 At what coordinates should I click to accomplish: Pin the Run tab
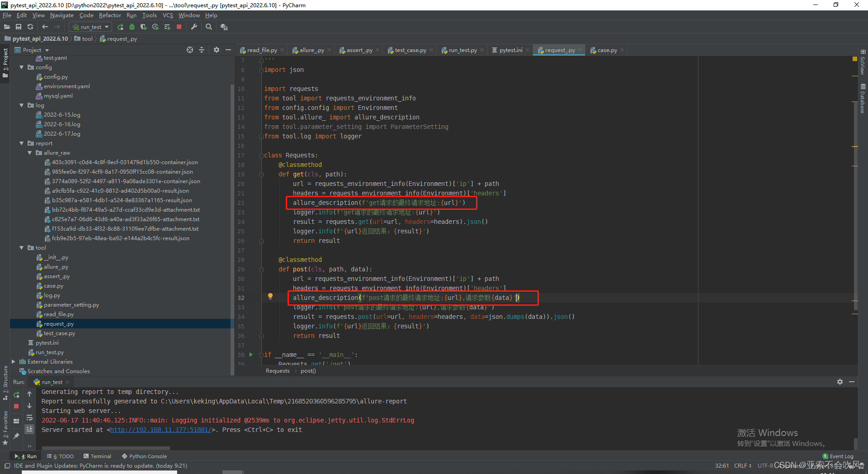tap(16, 436)
